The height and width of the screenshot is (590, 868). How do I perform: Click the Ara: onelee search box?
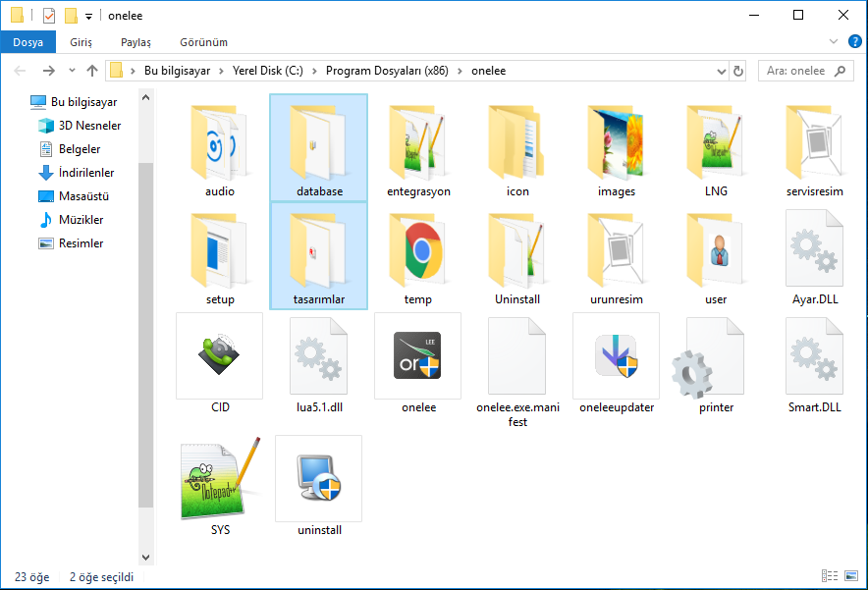click(806, 71)
